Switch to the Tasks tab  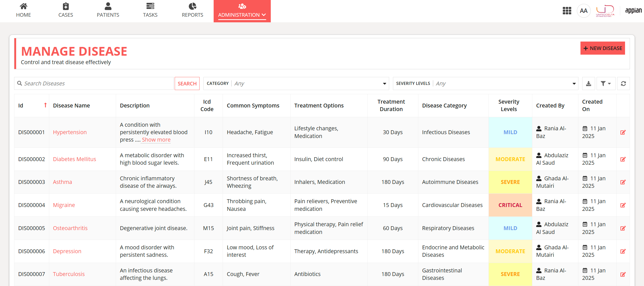pyautogui.click(x=150, y=11)
